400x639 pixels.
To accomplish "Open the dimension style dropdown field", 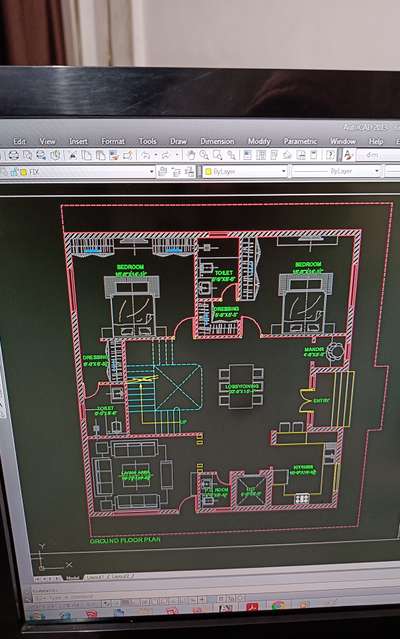I will tap(378, 155).
